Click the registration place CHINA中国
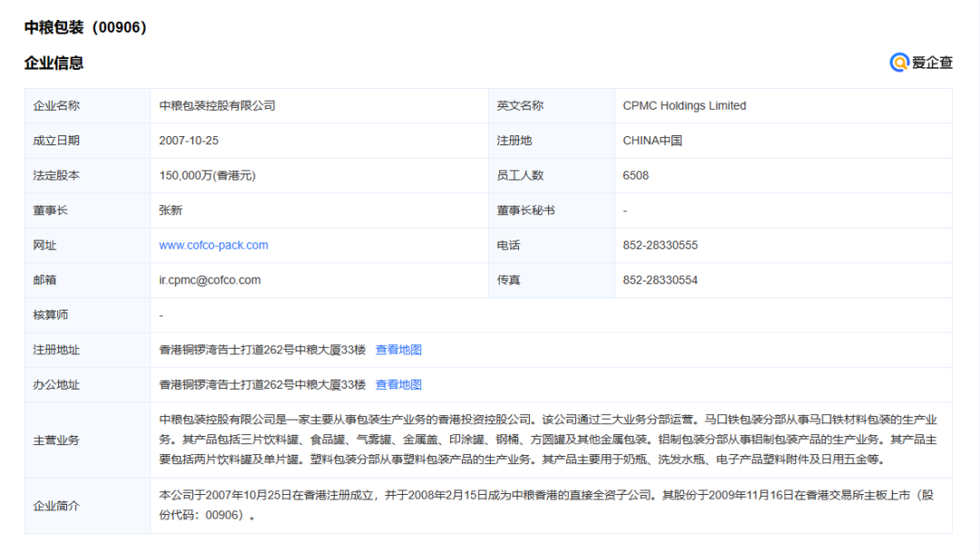980x553 pixels. click(652, 141)
